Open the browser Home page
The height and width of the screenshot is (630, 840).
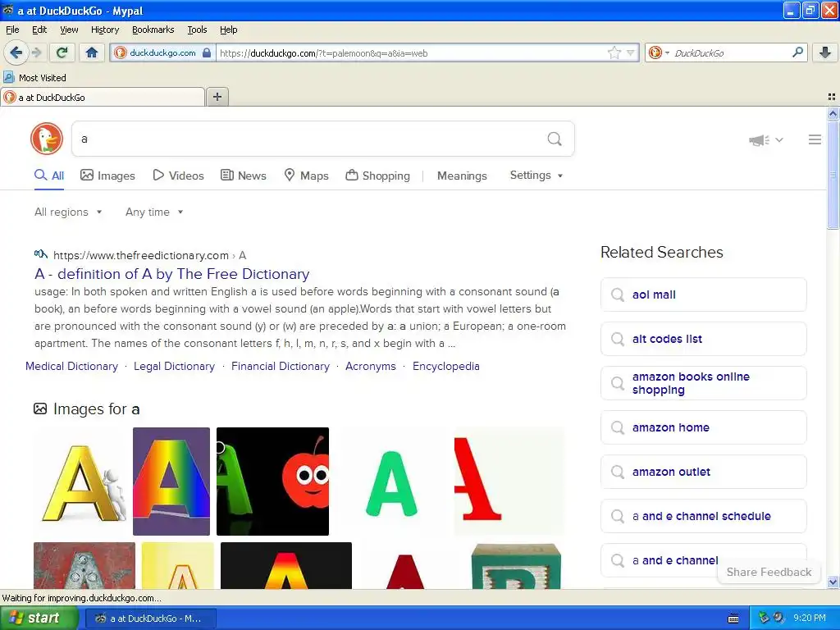point(92,52)
